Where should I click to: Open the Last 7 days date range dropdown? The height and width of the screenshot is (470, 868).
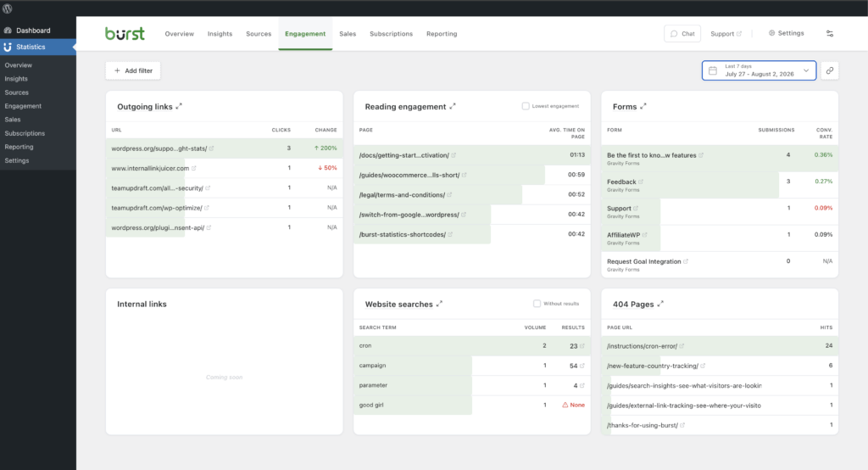tap(759, 70)
